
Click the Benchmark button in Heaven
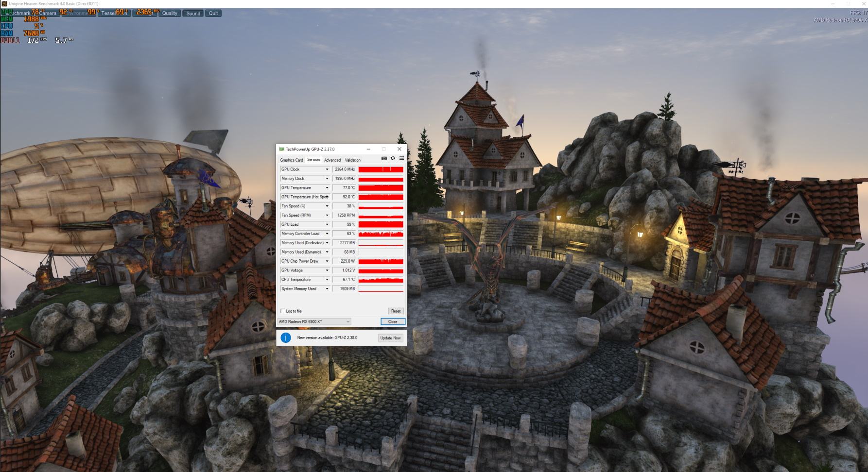coord(17,13)
